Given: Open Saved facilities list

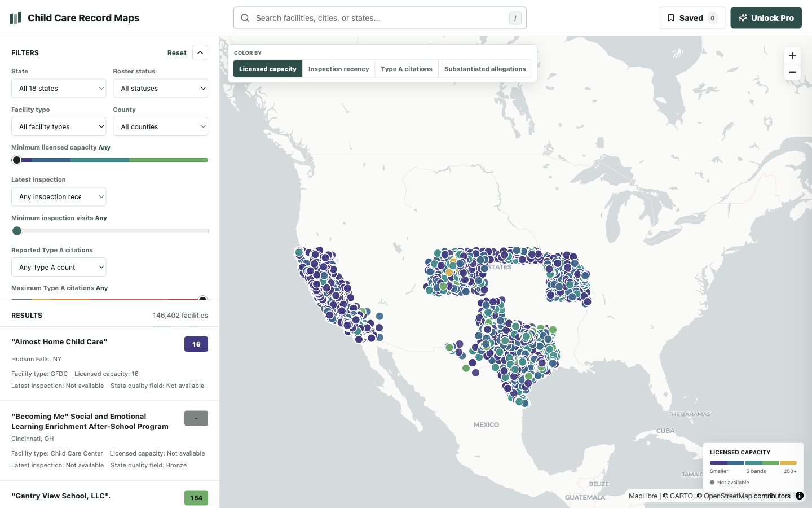Looking at the screenshot, I should click(x=692, y=18).
